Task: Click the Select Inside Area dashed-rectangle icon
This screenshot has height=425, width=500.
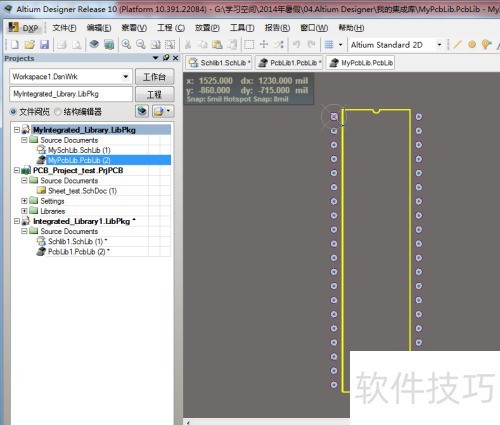Action: (249, 44)
